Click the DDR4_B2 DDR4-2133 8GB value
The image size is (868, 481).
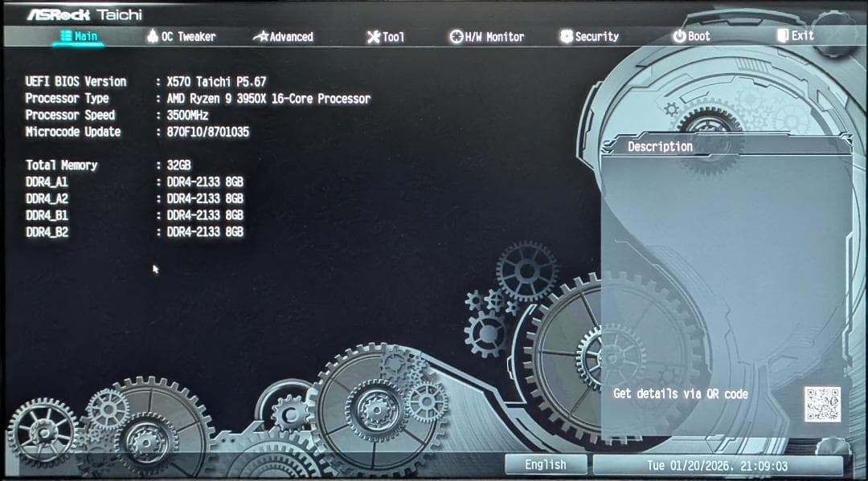point(205,231)
